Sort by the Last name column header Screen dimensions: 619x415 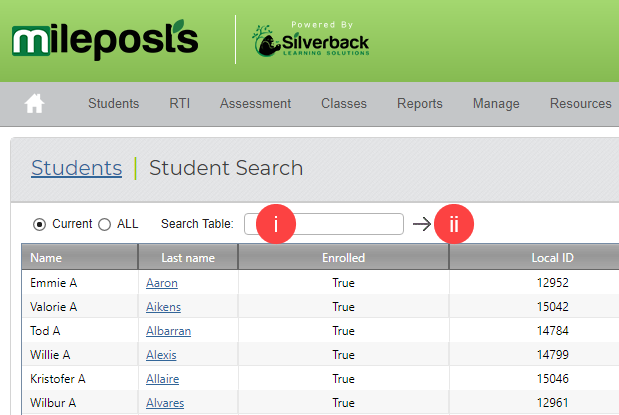188,257
